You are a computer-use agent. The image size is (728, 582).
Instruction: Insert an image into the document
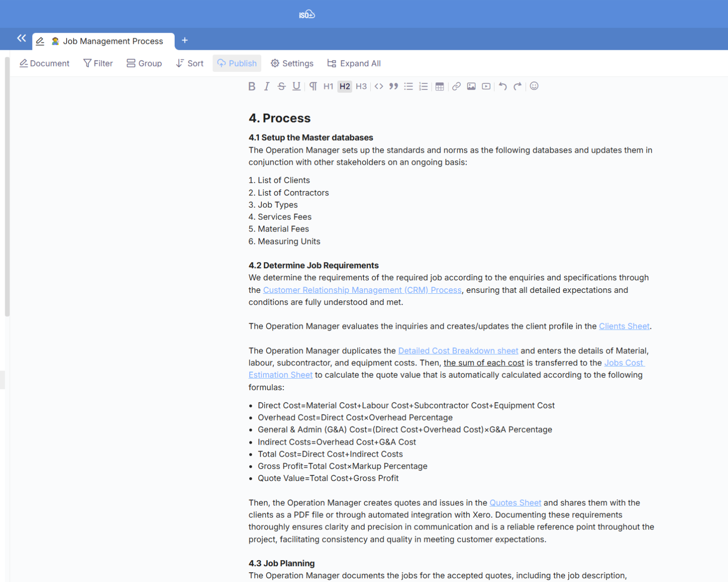coord(471,87)
